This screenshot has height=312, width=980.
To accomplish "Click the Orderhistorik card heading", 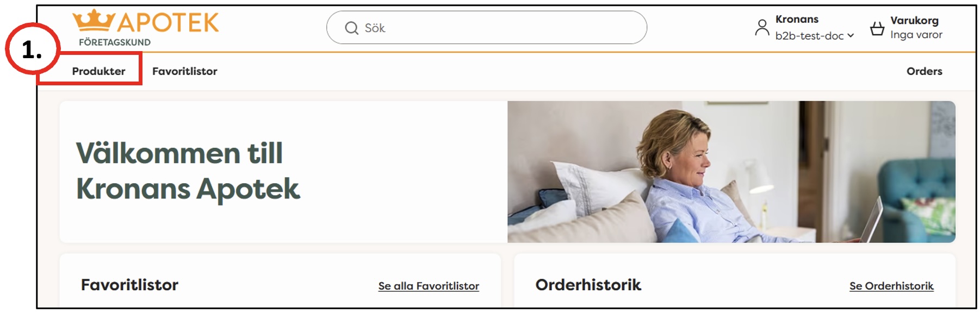I will click(588, 285).
